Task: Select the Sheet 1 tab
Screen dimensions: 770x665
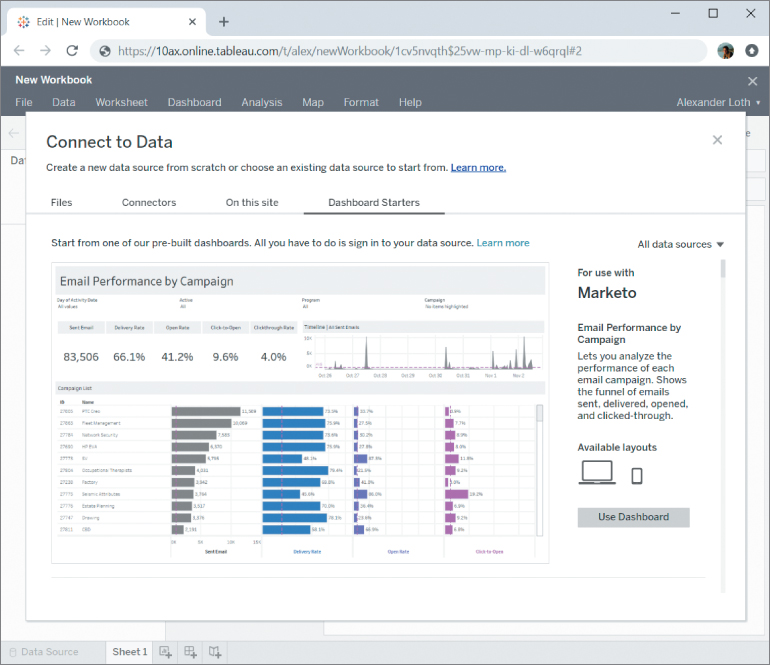Action: coord(130,652)
